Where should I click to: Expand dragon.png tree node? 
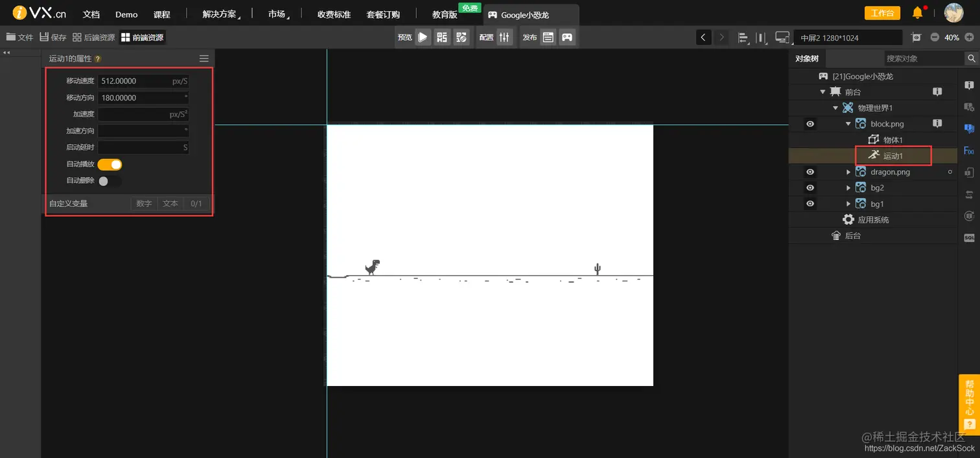click(848, 172)
